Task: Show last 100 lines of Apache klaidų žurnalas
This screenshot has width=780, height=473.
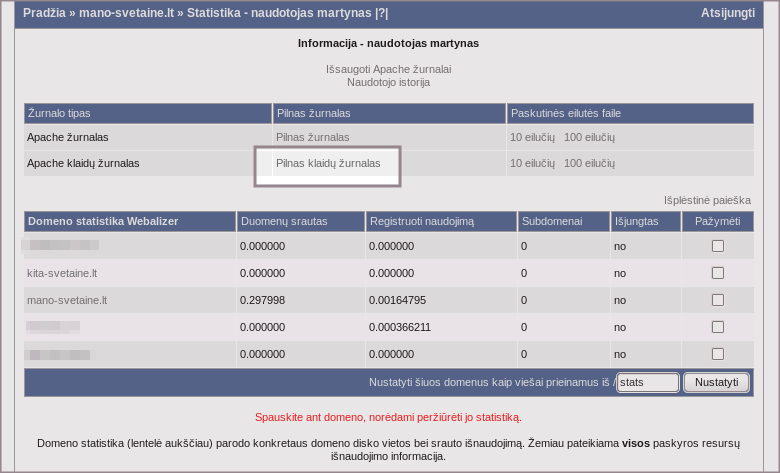Action: coord(589,163)
